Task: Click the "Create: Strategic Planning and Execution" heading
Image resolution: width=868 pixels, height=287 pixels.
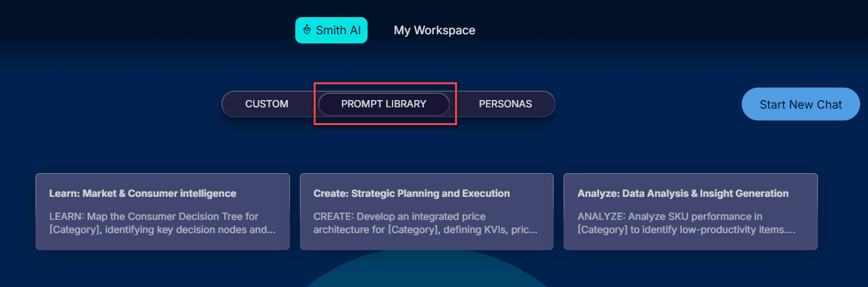Action: point(412,194)
